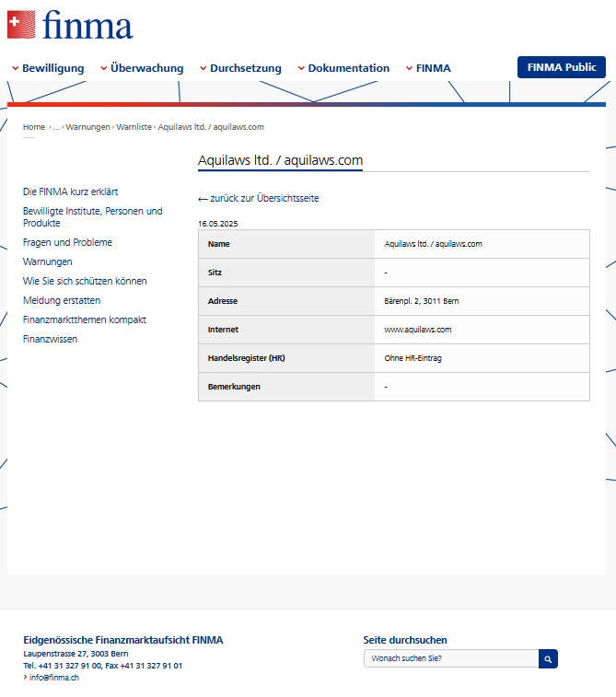The image size is (616, 697).
Task: Click the FINMA Public button
Action: 562,67
